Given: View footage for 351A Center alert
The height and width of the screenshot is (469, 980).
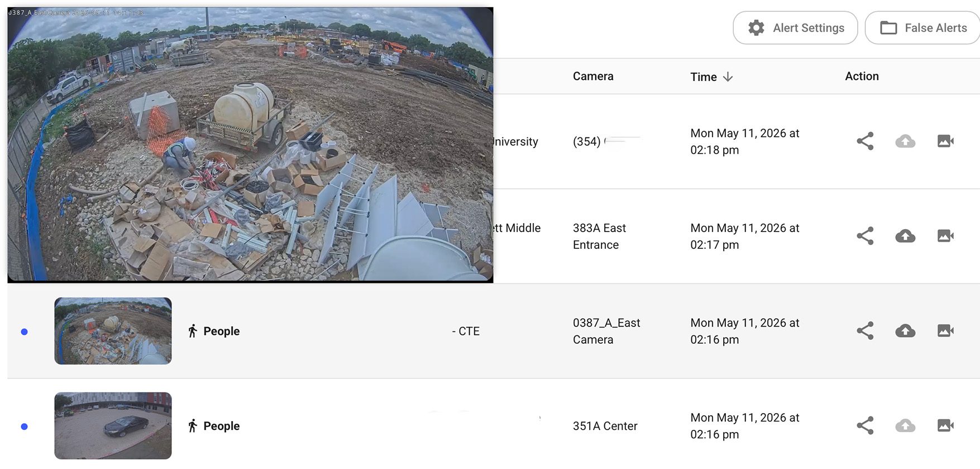Looking at the screenshot, I should pyautogui.click(x=945, y=425).
